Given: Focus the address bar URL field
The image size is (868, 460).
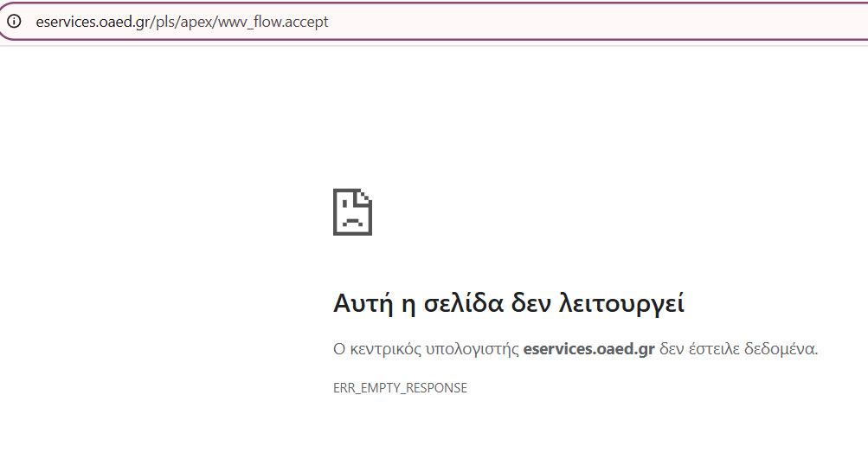Looking at the screenshot, I should [433, 22].
